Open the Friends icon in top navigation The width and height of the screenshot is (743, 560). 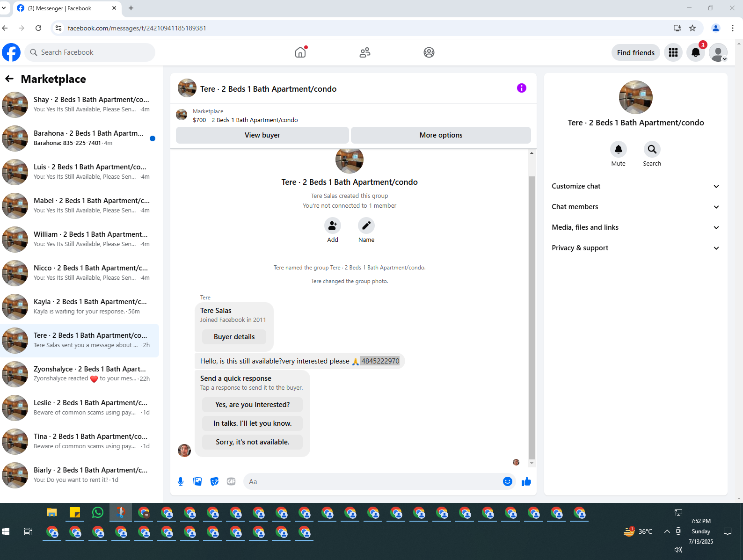point(365,52)
